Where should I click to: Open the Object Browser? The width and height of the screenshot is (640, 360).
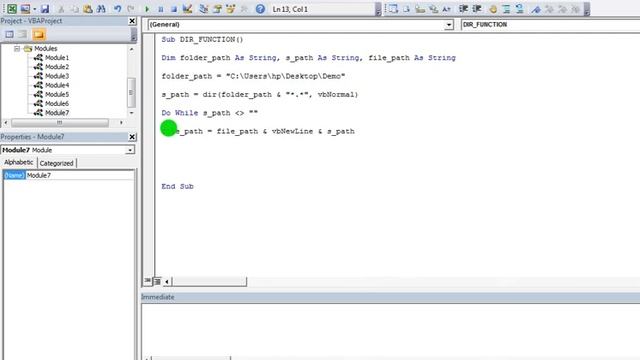(231, 9)
